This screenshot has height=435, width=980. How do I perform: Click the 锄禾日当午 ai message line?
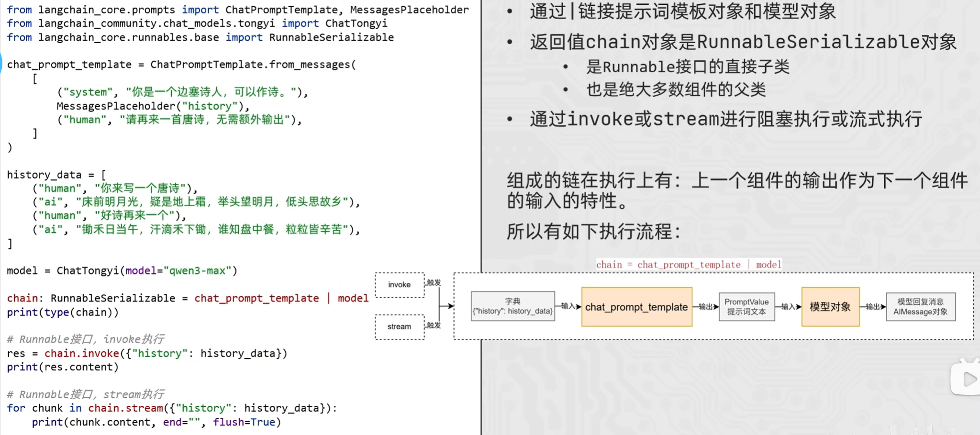(196, 230)
